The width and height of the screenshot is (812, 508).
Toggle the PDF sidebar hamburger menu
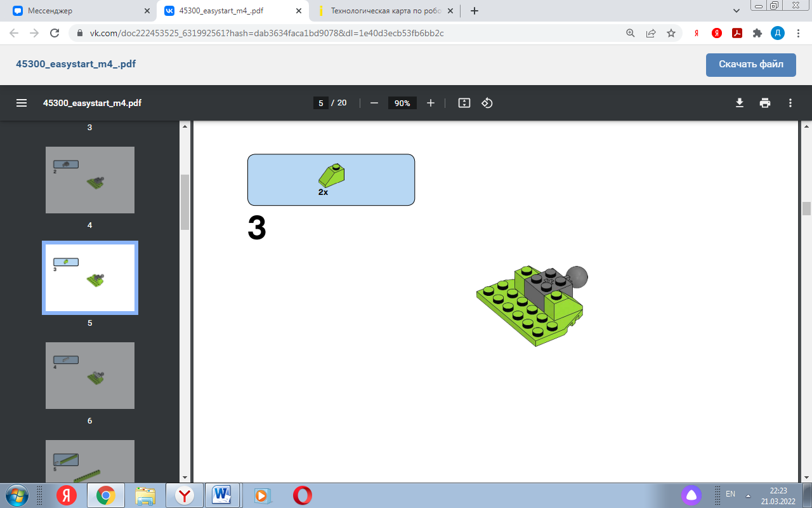point(22,103)
